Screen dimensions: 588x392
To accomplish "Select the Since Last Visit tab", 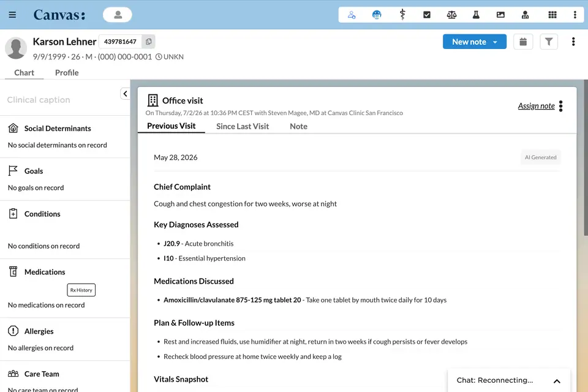I will coord(243,126).
